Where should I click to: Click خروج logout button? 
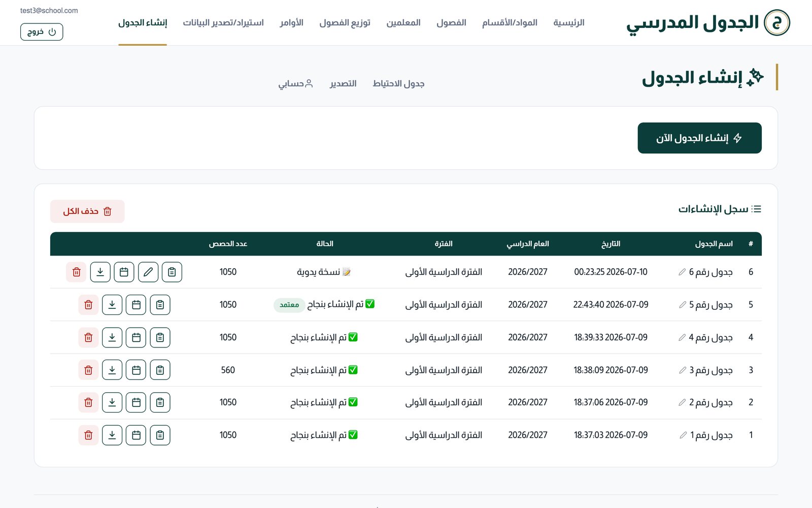(x=42, y=32)
